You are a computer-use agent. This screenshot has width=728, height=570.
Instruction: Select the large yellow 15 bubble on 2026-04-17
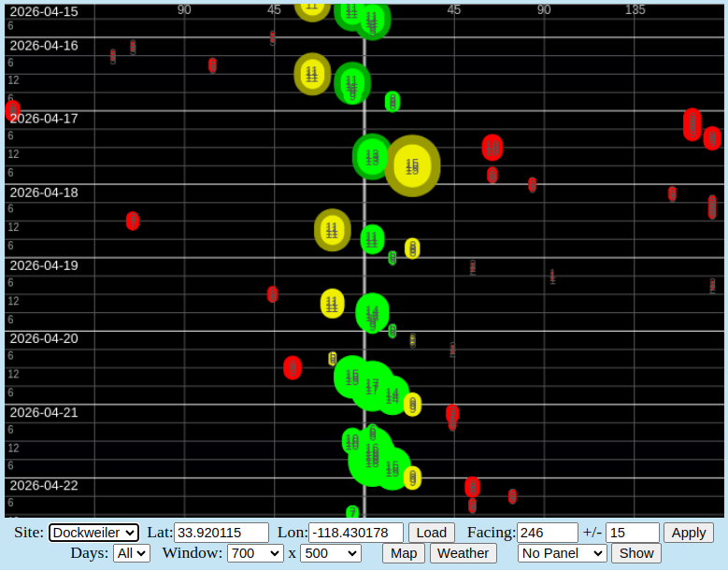pyautogui.click(x=412, y=166)
